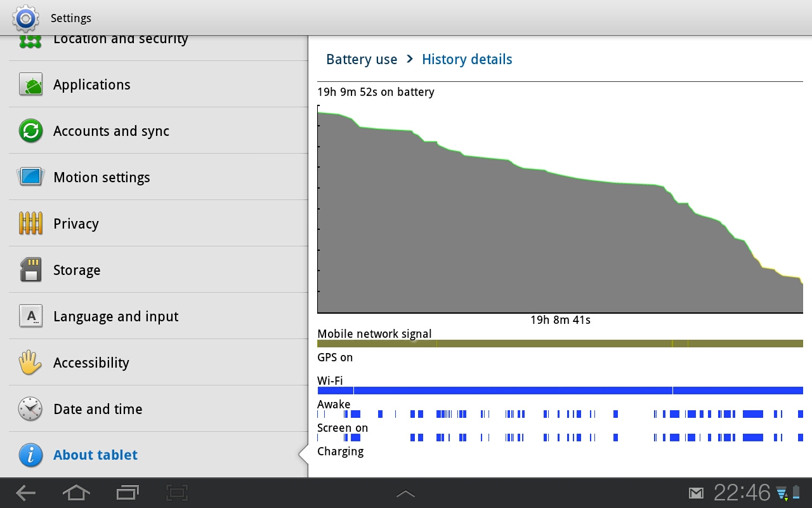Tap the blue Wi-Fi history bar

tap(560, 391)
